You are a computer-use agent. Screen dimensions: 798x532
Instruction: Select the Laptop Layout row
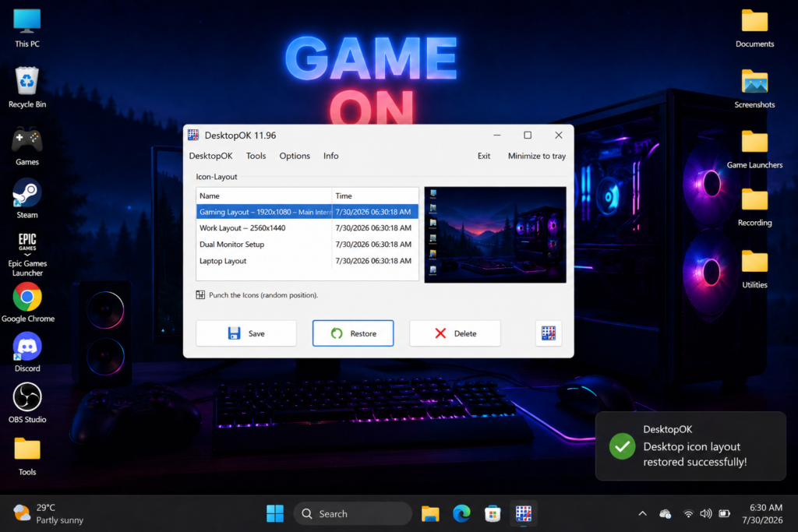click(307, 260)
